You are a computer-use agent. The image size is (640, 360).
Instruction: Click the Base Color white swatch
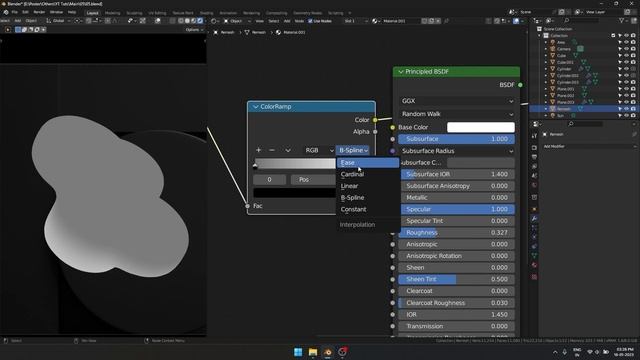point(481,127)
